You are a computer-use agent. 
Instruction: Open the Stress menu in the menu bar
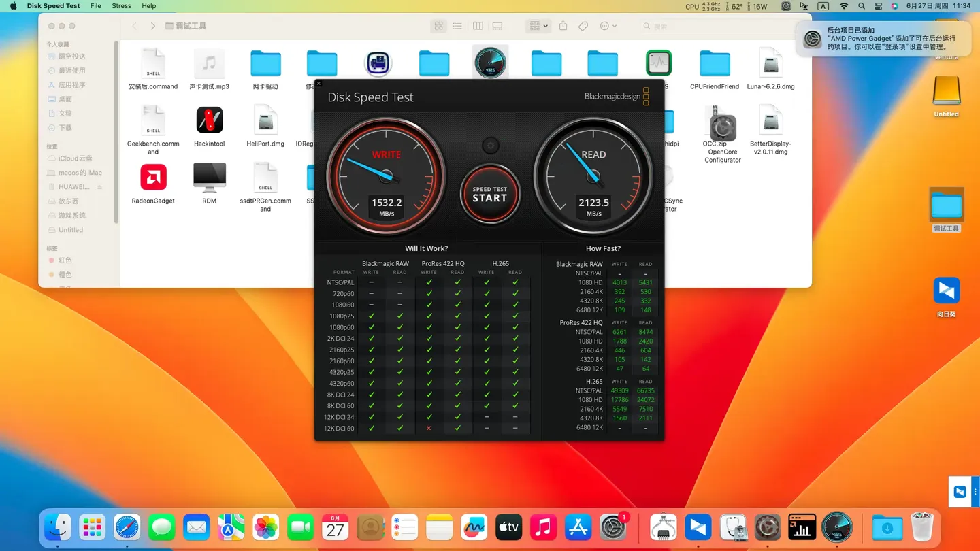pyautogui.click(x=121, y=6)
